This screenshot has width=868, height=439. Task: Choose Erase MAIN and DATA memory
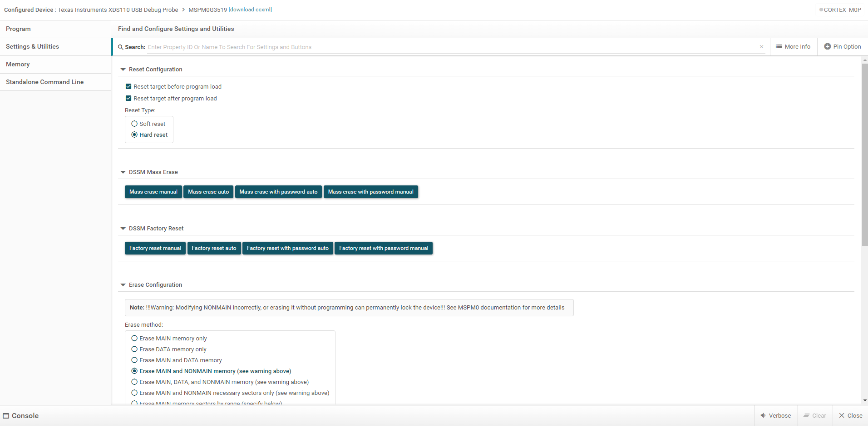coord(134,360)
